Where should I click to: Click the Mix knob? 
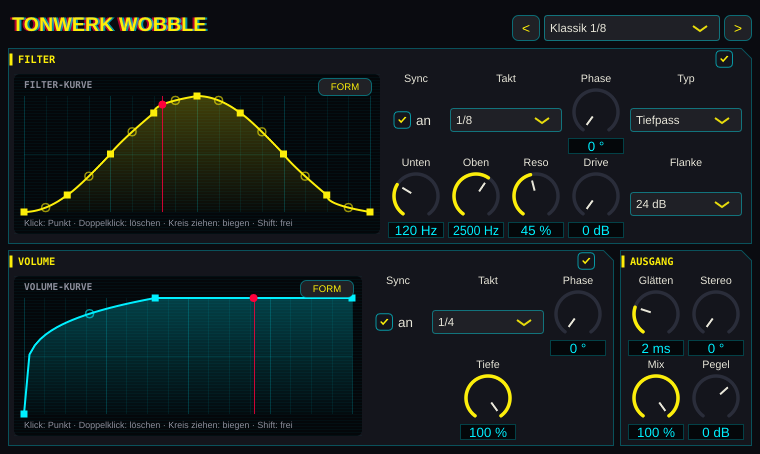click(656, 398)
